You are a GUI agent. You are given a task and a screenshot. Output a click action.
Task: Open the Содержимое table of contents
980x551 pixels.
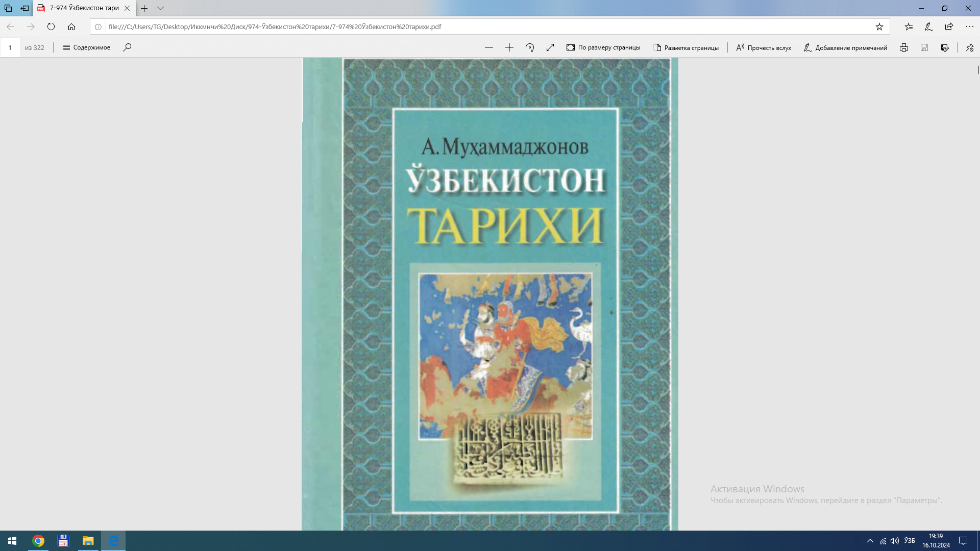(86, 47)
